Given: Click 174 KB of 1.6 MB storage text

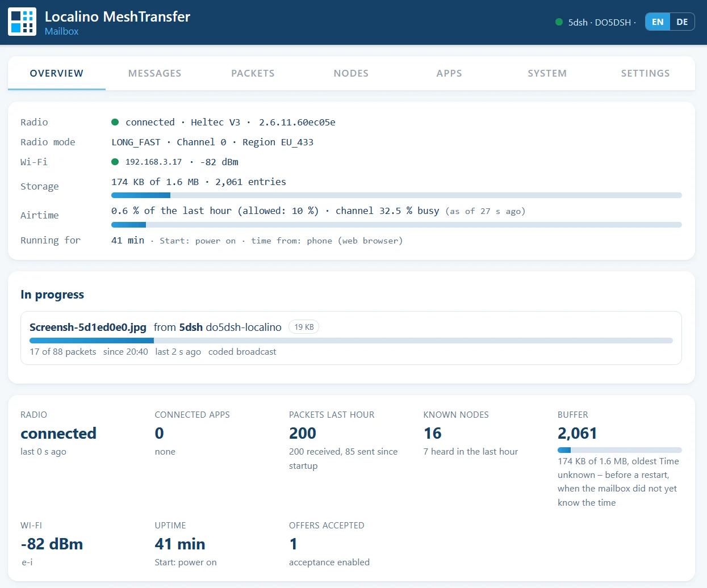Looking at the screenshot, I should tap(155, 182).
